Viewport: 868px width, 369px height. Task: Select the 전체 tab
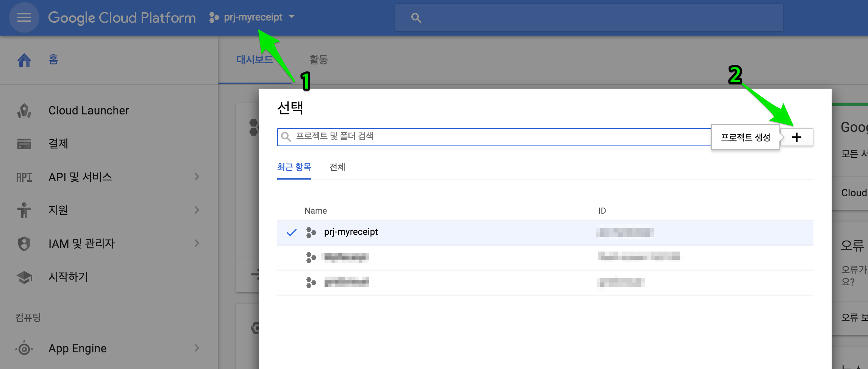pyautogui.click(x=337, y=167)
